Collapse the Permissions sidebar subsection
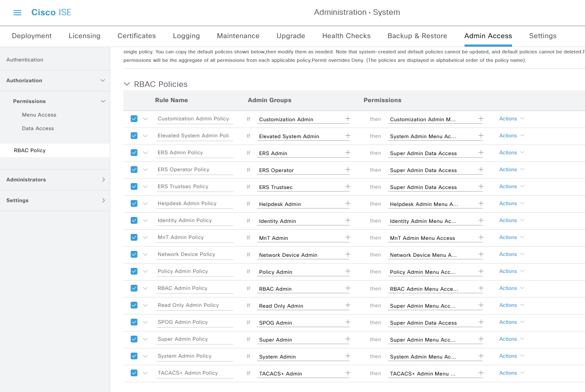The width and height of the screenshot is (585, 392). tap(103, 101)
